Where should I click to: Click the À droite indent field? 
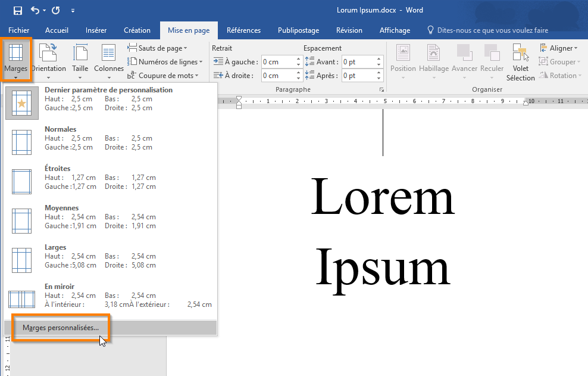click(279, 76)
